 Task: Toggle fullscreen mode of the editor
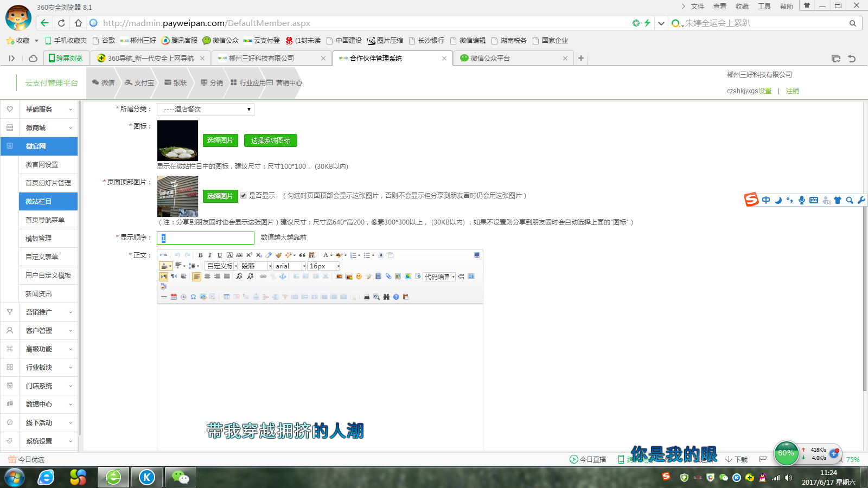point(477,255)
